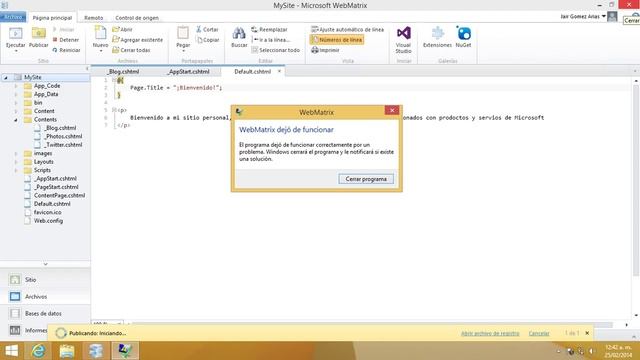The width and height of the screenshot is (640, 360).
Task: Expand the App_Data folder
Action: (16, 94)
